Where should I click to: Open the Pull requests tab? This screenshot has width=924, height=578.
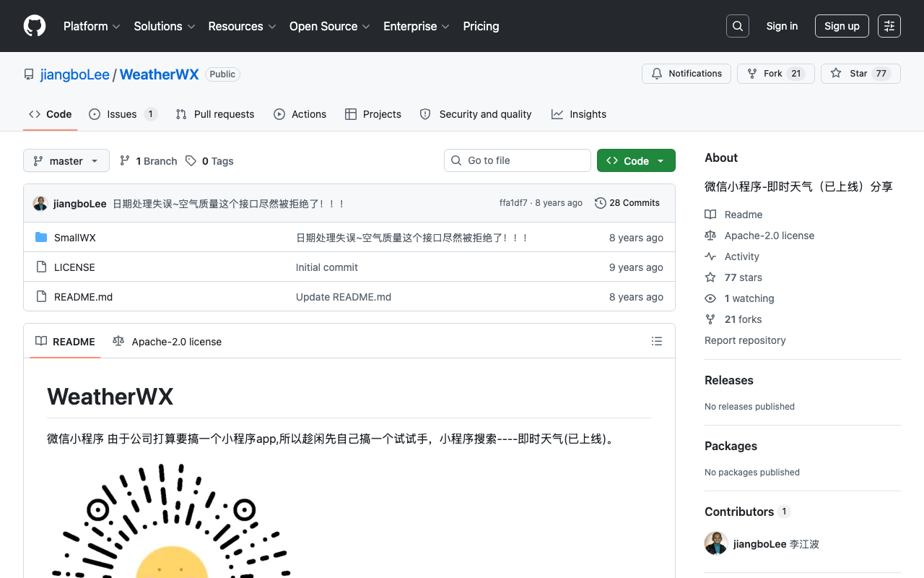[x=215, y=114]
